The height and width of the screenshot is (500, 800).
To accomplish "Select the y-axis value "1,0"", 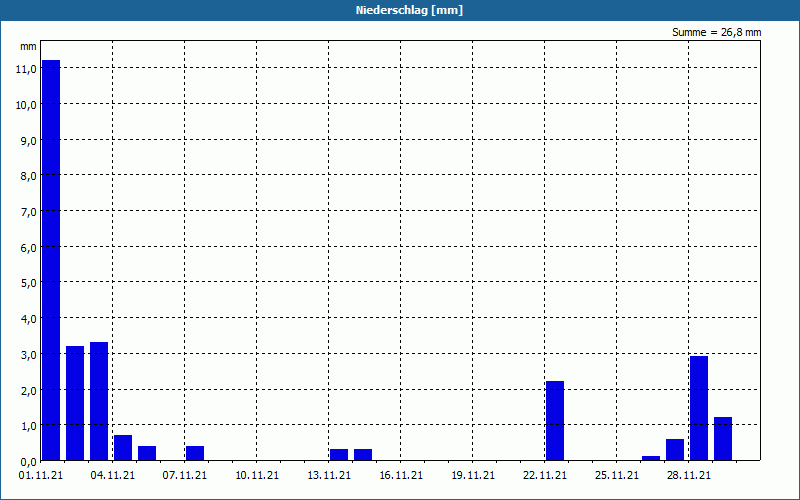I will click(x=28, y=426).
